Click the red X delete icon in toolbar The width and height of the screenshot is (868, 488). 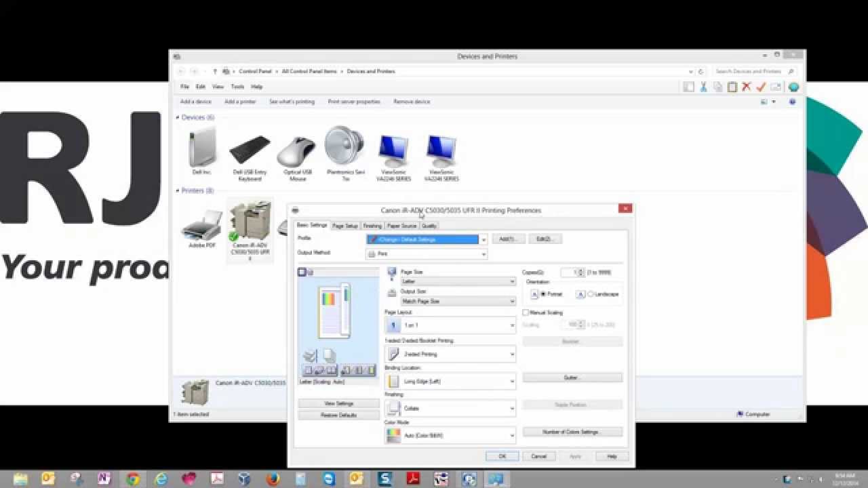[x=747, y=87]
